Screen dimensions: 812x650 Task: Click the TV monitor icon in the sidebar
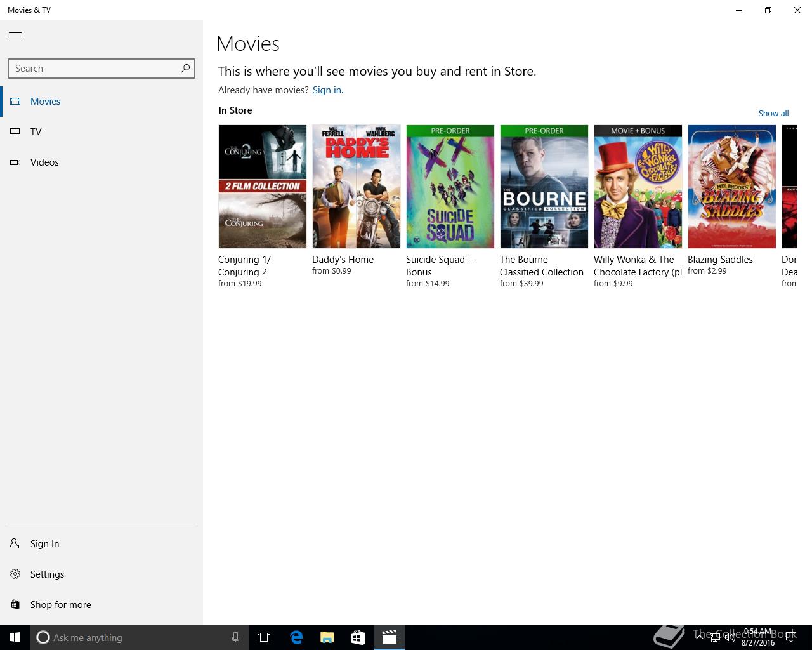tap(15, 132)
